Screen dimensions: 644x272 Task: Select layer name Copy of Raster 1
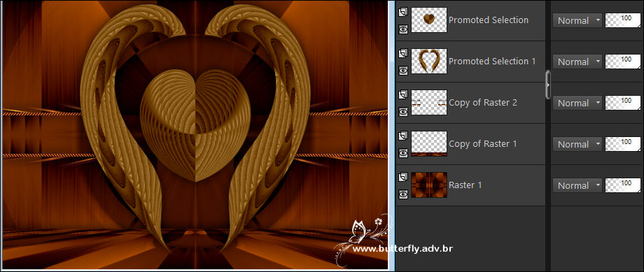coord(483,143)
